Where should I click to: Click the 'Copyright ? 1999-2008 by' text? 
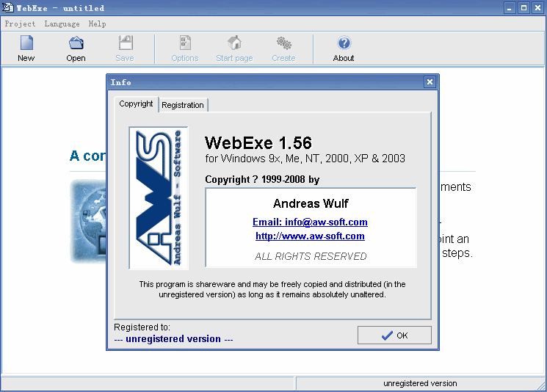[262, 179]
